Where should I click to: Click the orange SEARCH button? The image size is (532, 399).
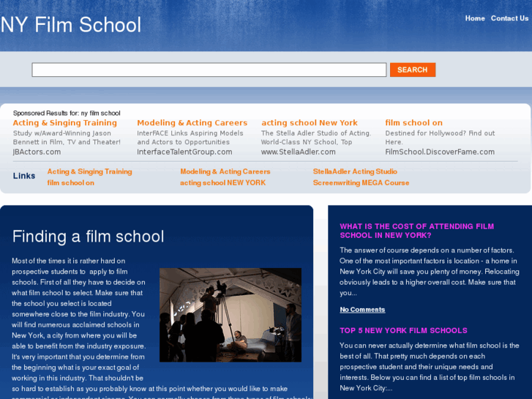413,70
